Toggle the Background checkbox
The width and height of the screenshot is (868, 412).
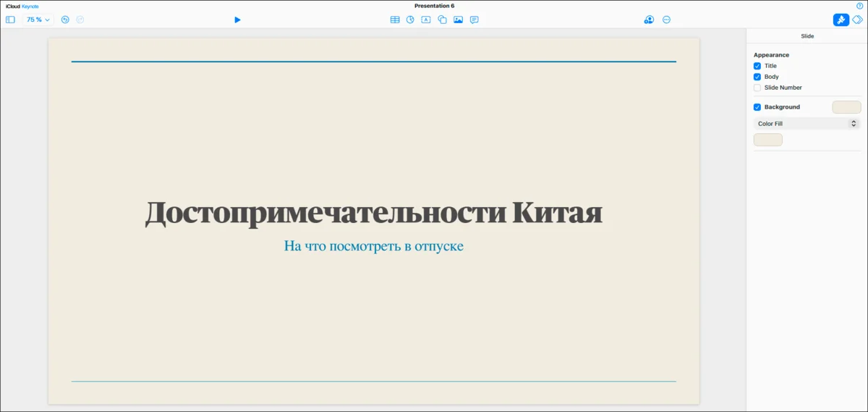tap(757, 107)
